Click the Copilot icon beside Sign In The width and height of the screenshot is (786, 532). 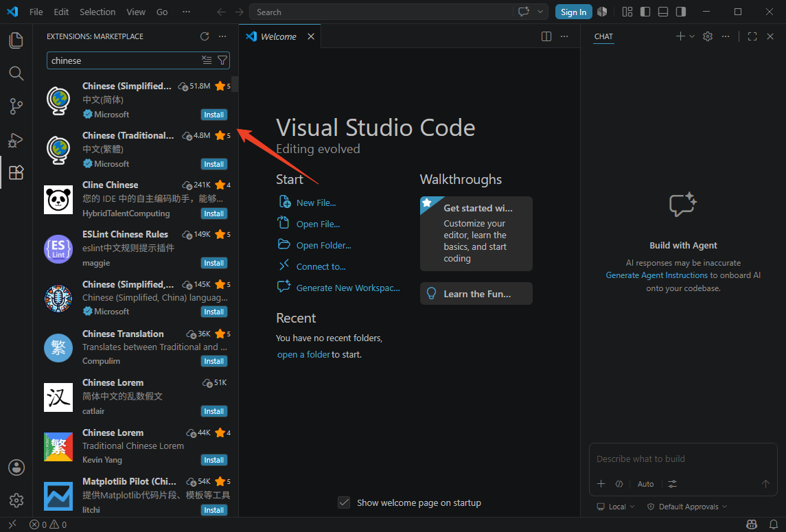tap(603, 12)
